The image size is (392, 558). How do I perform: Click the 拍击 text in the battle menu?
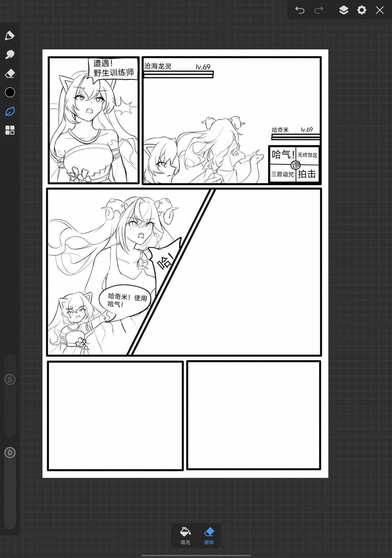307,174
